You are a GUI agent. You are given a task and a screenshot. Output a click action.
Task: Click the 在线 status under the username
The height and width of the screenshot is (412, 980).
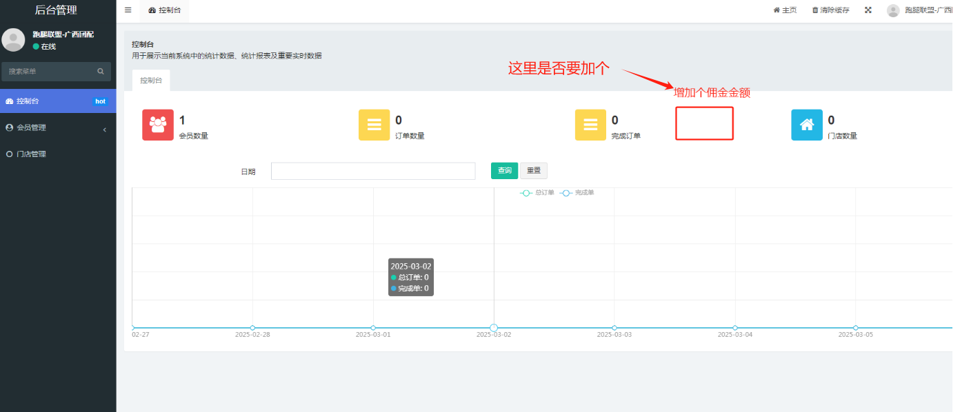[44, 46]
